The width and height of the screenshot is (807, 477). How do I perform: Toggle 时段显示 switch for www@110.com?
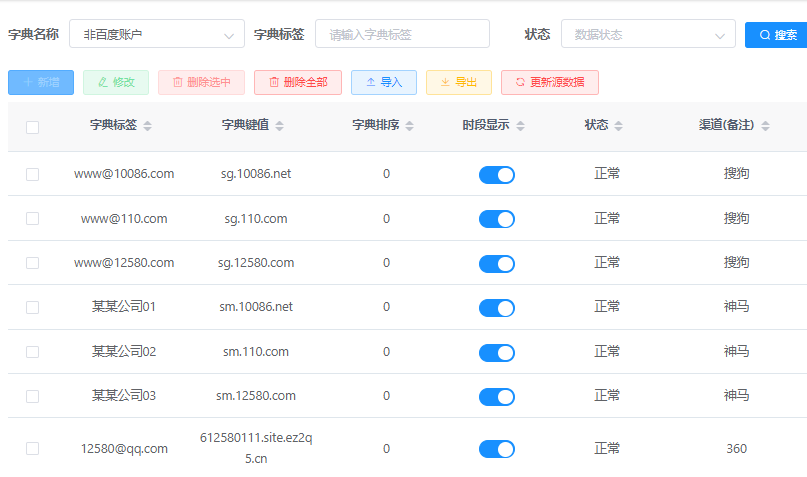(497, 219)
